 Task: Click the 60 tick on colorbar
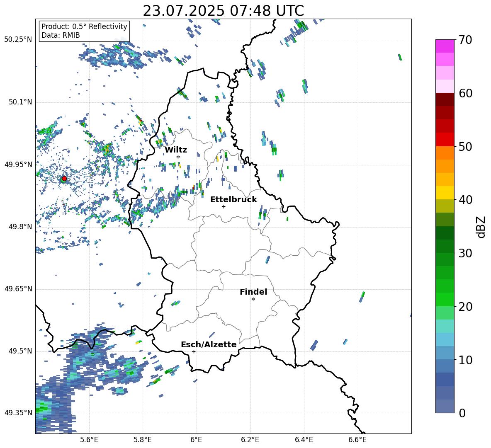click(465, 93)
